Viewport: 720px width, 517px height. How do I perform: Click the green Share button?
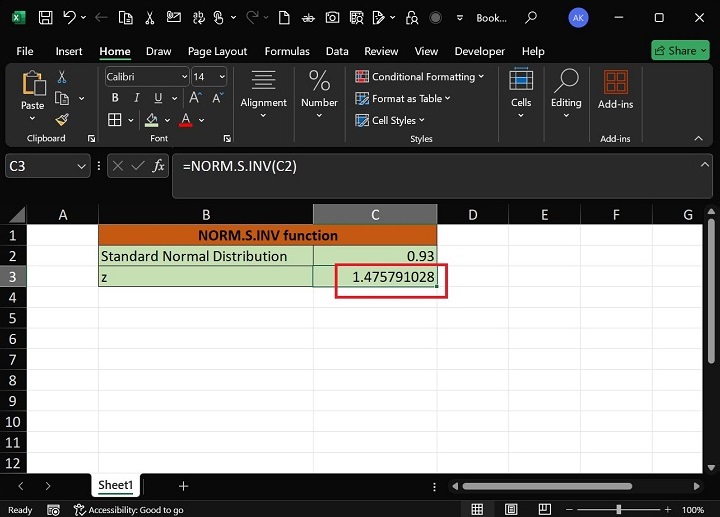click(680, 51)
